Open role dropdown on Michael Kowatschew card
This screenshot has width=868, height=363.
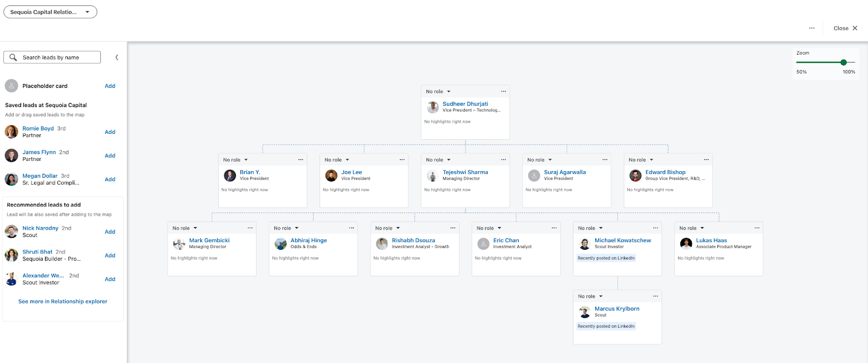pos(590,228)
